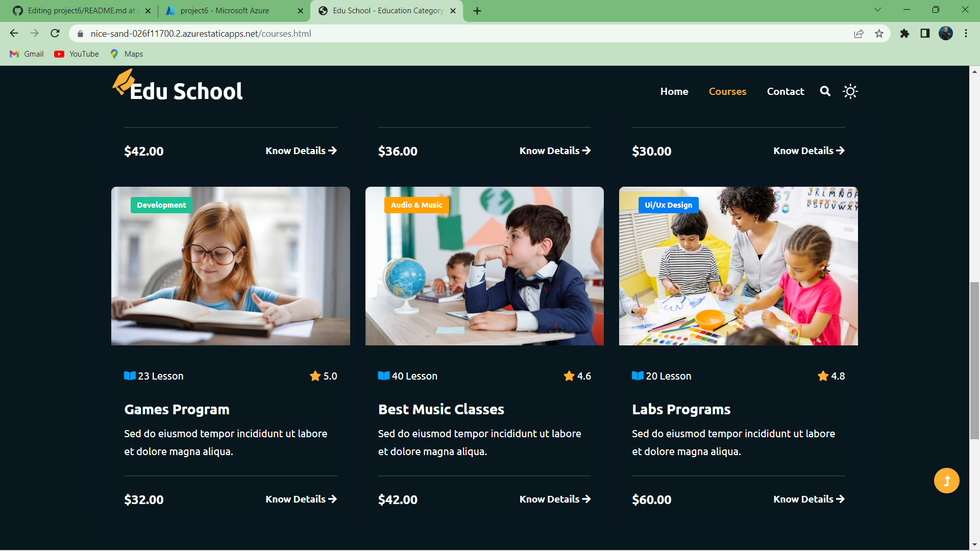Screen dimensions: 980x551
Task: Click the share page icon in address bar
Action: click(x=859, y=34)
